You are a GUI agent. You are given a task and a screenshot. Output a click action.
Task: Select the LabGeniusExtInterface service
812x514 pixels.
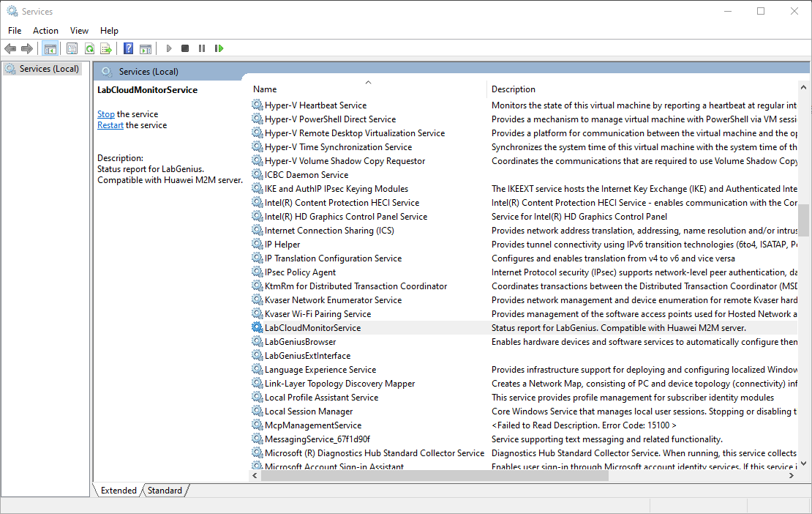(x=307, y=355)
